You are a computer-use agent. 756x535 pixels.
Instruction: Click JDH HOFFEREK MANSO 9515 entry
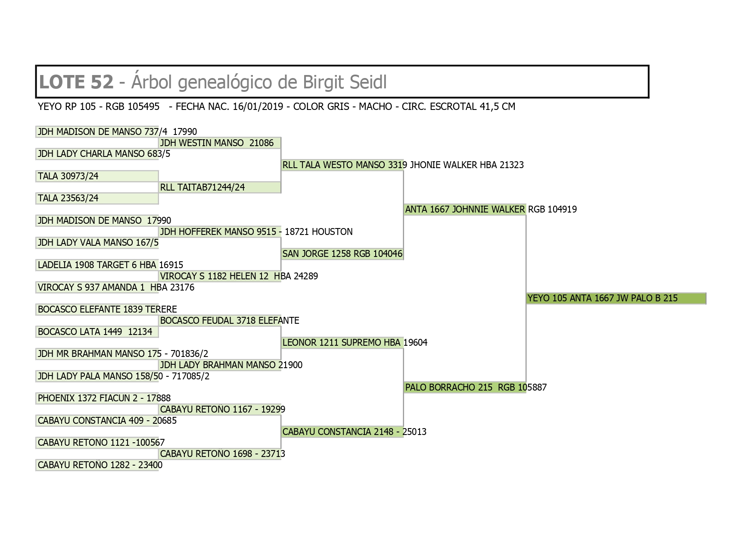click(219, 232)
